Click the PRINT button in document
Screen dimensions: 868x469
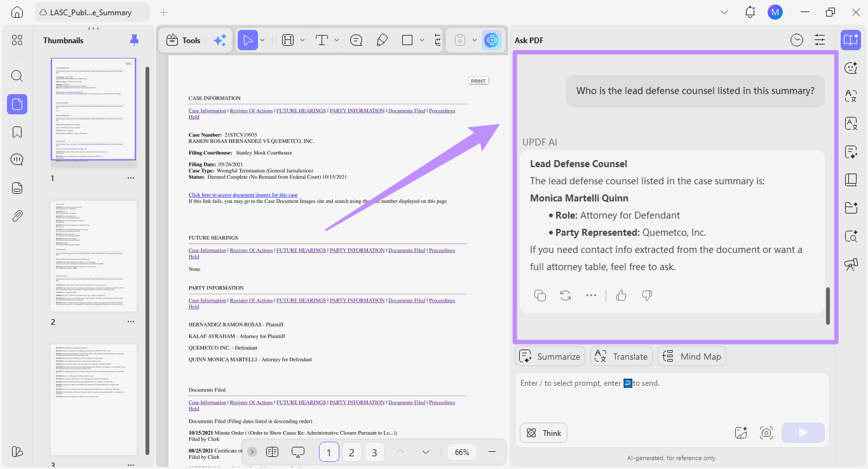click(x=478, y=81)
